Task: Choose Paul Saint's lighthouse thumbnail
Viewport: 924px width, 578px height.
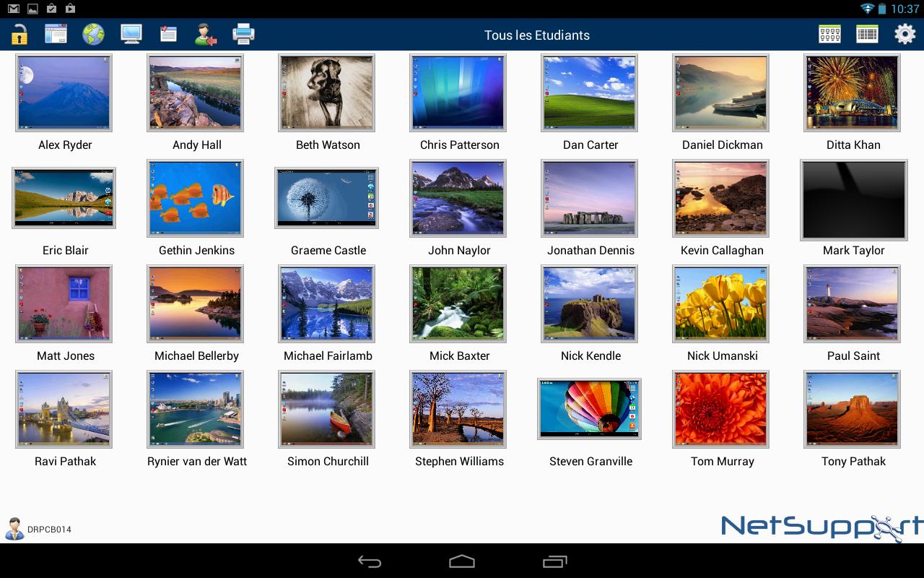Action: 852,303
